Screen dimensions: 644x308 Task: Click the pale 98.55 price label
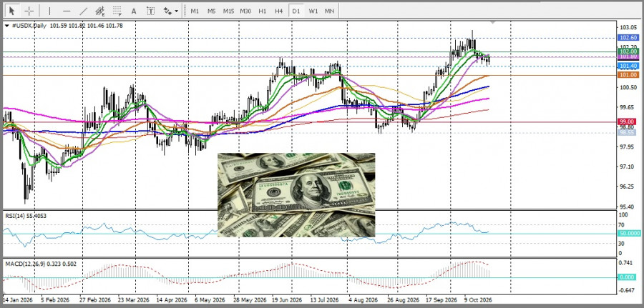[x=628, y=132]
